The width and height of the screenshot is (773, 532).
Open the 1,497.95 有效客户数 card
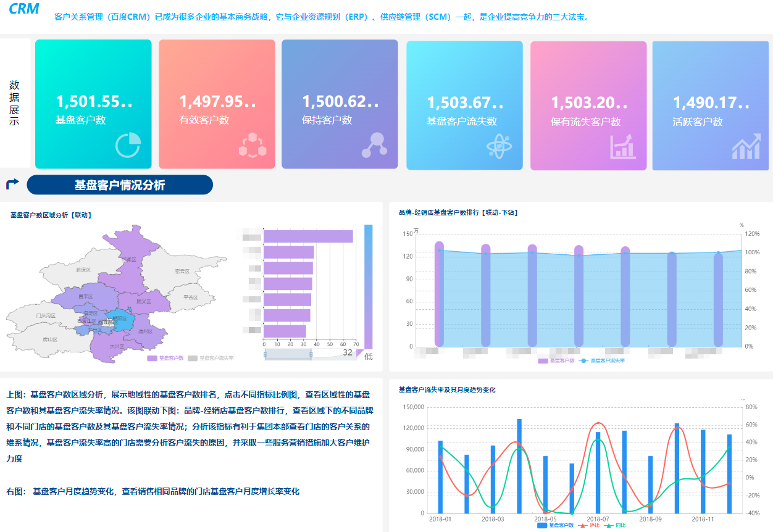click(x=217, y=104)
